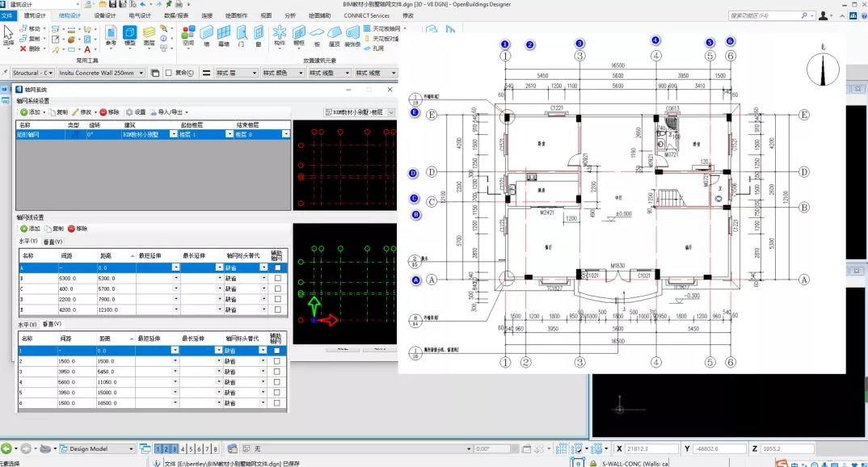
Task: Select the 装饰条 trim tool
Action: point(352,36)
